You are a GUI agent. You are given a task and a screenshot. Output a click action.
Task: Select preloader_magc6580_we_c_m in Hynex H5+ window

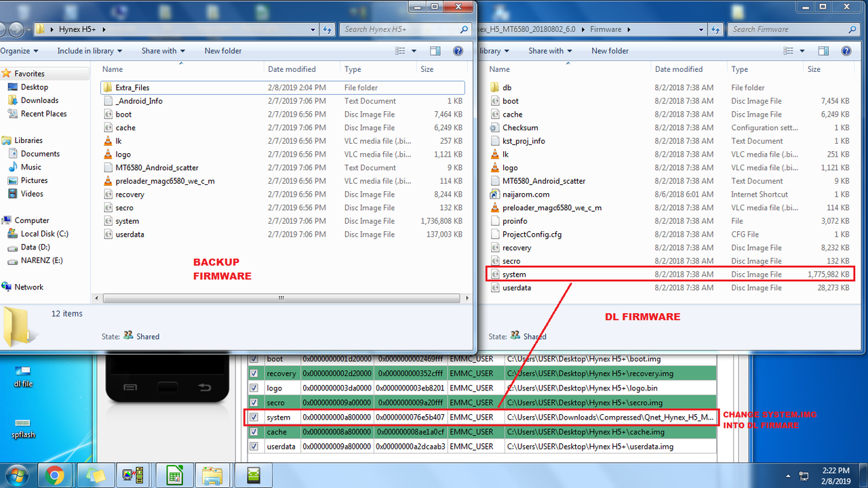tap(165, 181)
